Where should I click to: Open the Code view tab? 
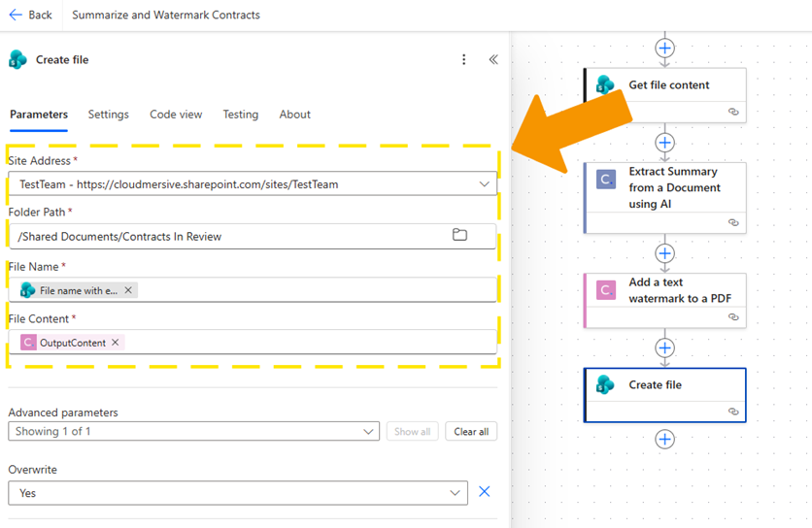tap(176, 115)
